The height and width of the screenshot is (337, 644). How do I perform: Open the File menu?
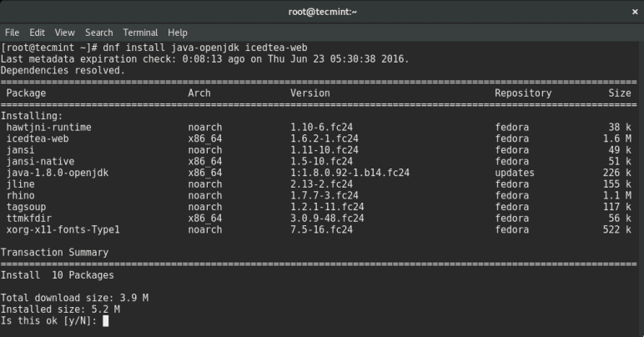[x=12, y=33]
